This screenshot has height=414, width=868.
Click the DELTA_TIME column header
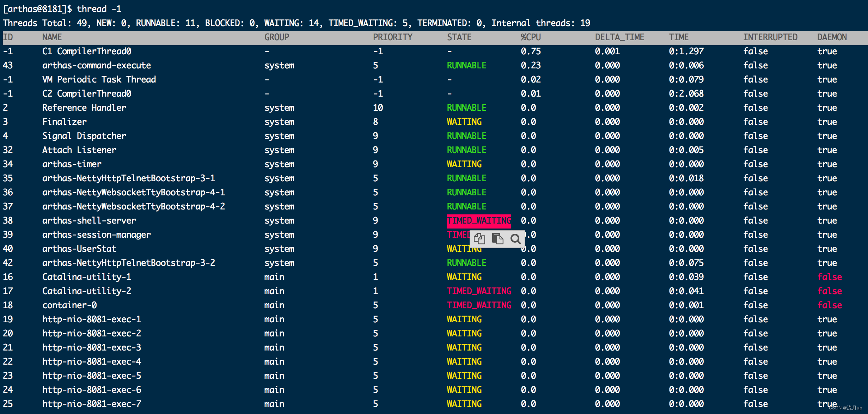coord(619,37)
